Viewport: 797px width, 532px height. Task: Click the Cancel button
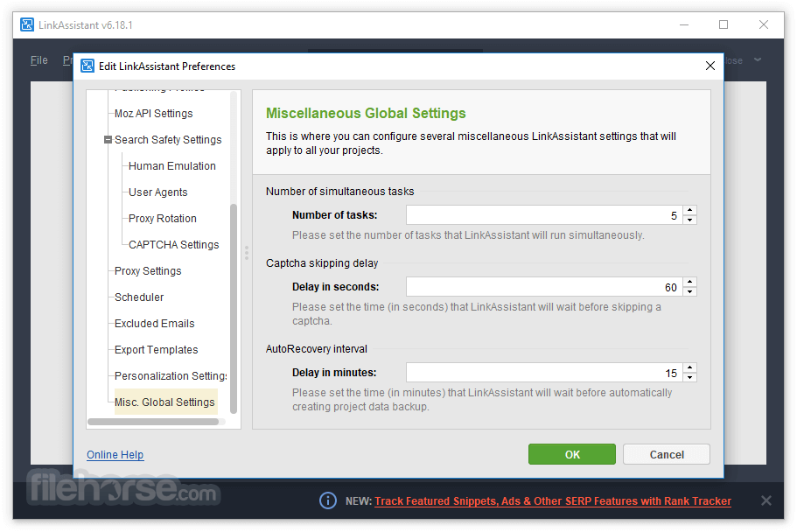coord(667,454)
